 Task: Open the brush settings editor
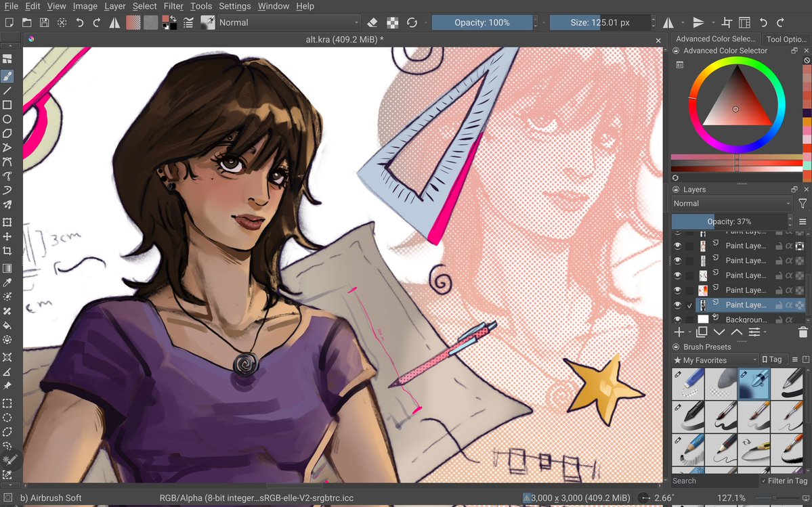[188, 23]
